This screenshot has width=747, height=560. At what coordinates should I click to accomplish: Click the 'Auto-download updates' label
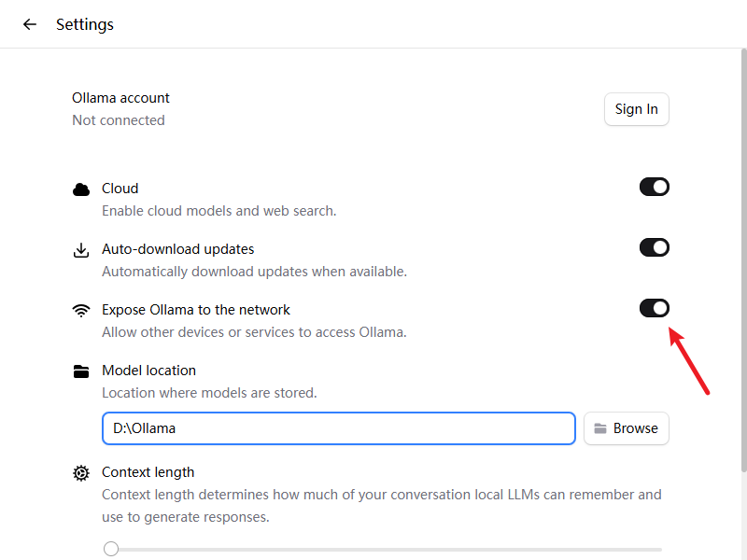(x=177, y=249)
